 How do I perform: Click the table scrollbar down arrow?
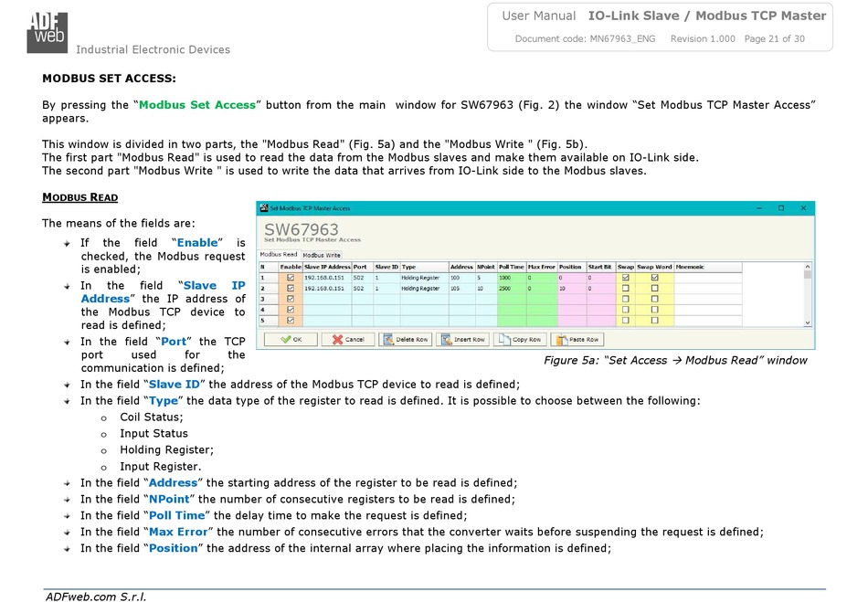[807, 322]
